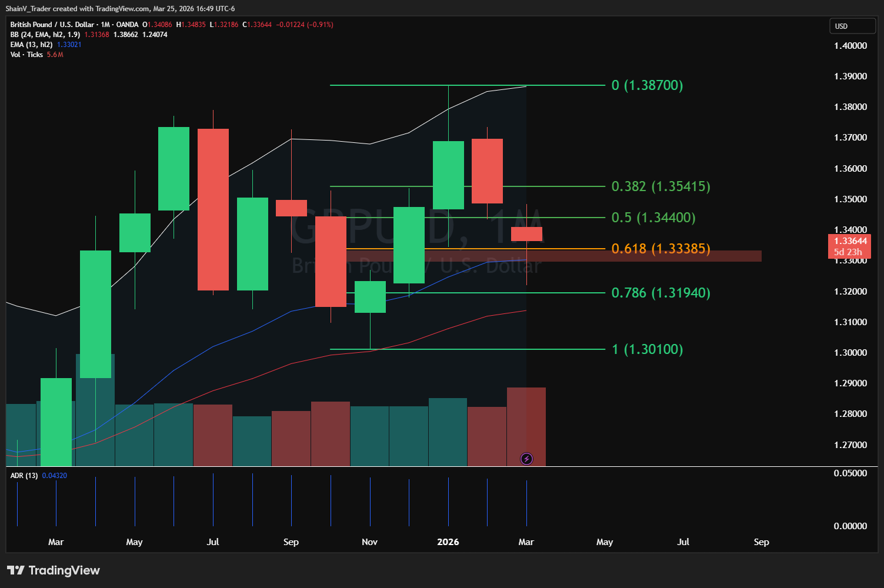Click the British Pound / U.S. Dollar title
The height and width of the screenshot is (588, 884).
[x=52, y=25]
